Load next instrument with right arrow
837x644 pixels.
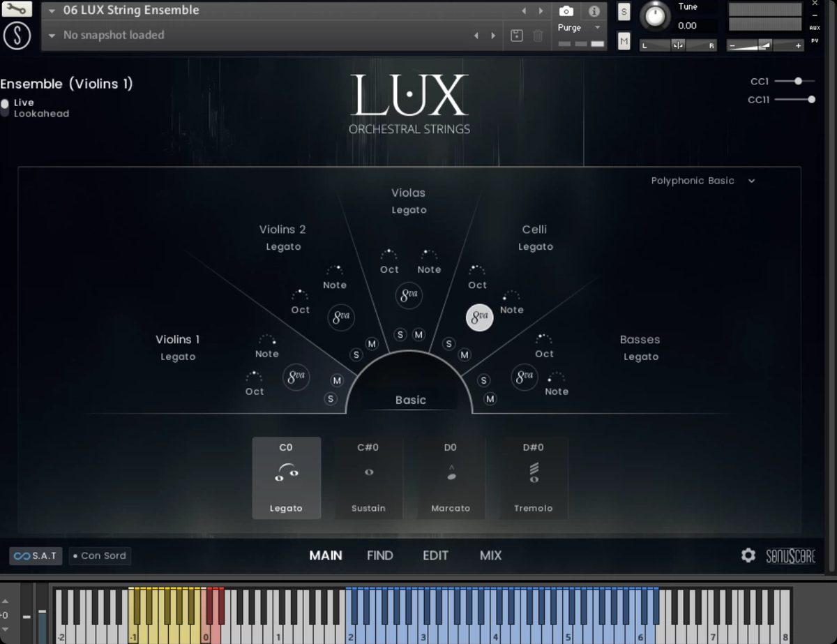coord(541,11)
